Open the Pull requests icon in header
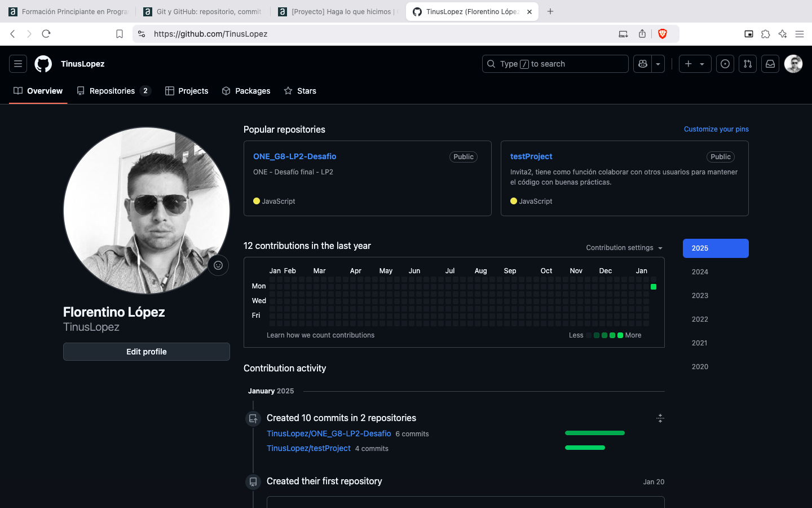This screenshot has height=508, width=812. (x=748, y=64)
